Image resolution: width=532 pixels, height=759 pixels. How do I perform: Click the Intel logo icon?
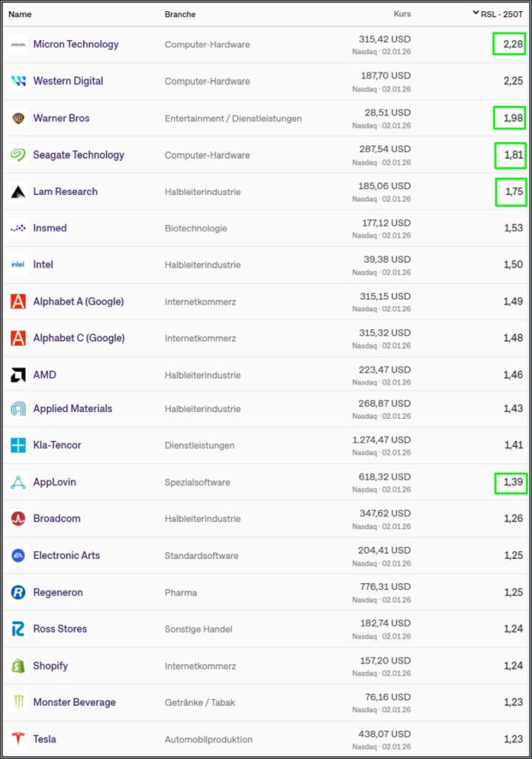(18, 265)
